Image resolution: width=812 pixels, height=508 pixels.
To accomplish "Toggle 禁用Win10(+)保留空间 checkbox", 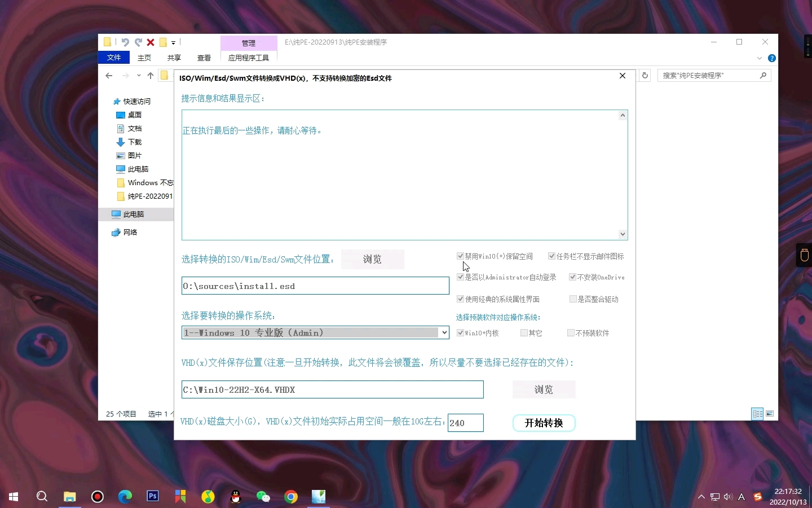I will coord(460,256).
